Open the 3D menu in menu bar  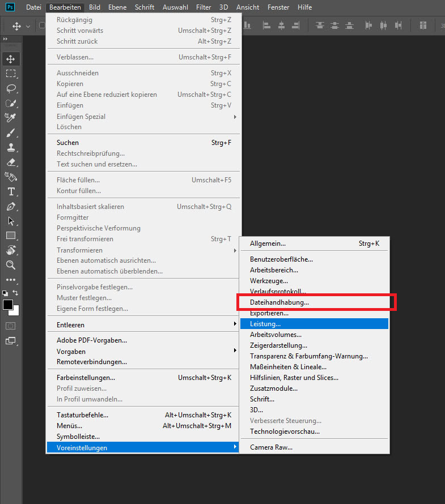(223, 7)
